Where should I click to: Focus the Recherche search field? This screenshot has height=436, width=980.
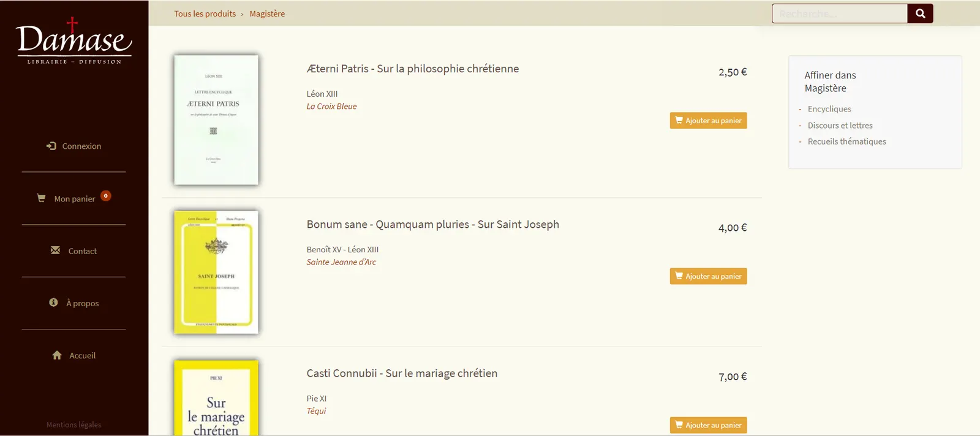pos(840,13)
